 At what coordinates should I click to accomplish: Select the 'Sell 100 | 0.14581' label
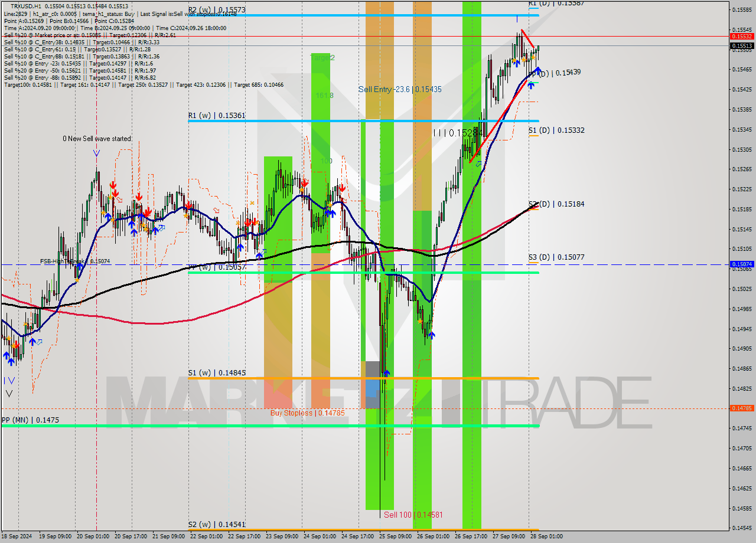(x=413, y=515)
